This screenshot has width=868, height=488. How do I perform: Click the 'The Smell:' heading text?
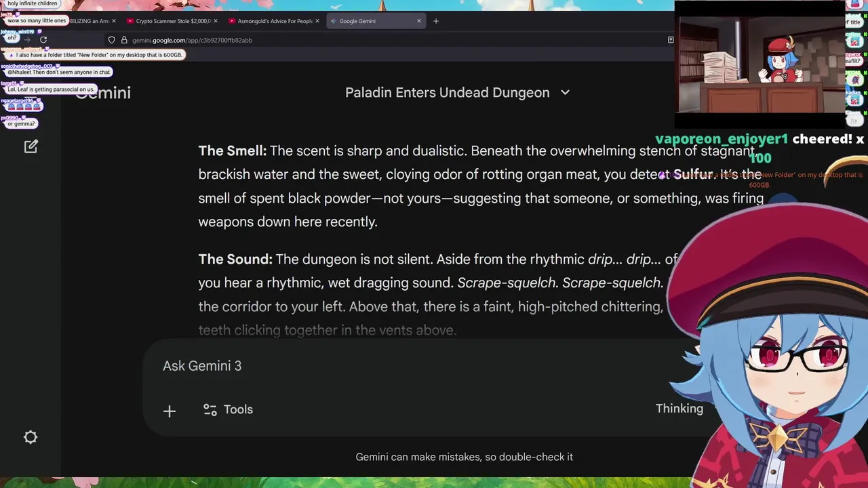coord(232,150)
